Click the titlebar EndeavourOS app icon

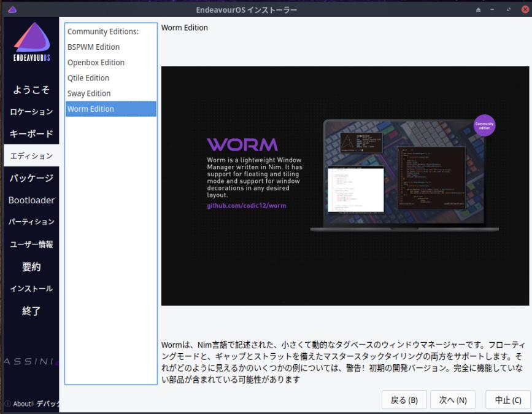click(12, 10)
